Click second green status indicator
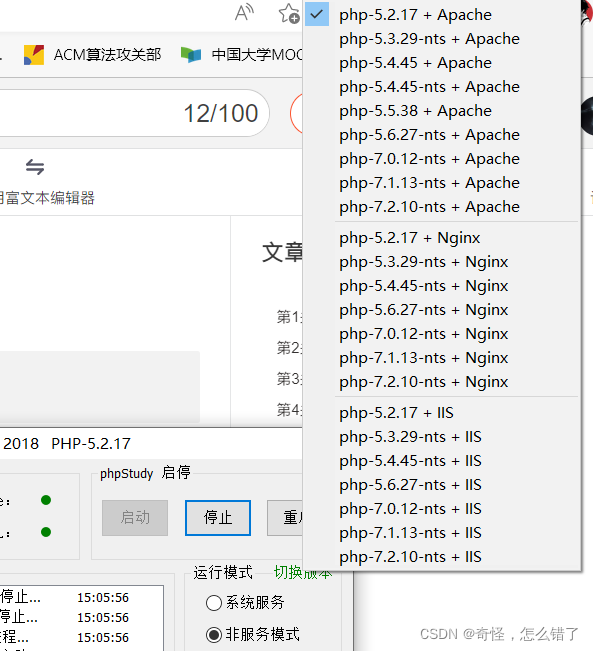The image size is (593, 651). coord(46,532)
